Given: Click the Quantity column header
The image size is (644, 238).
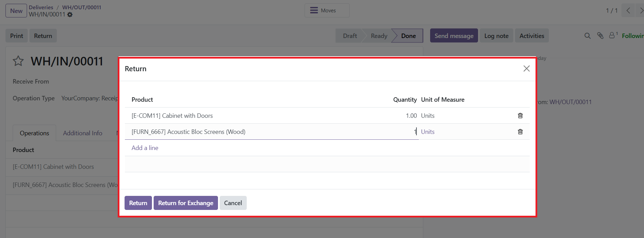Looking at the screenshot, I should (405, 100).
